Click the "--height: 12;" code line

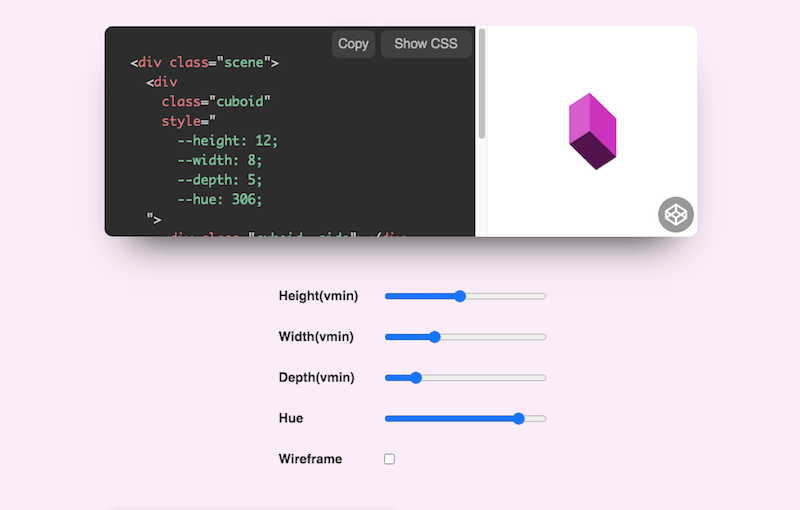coord(227,140)
